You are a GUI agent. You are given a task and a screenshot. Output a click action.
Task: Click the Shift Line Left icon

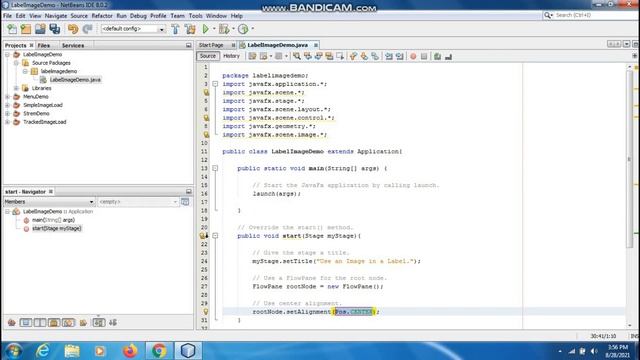click(x=389, y=56)
